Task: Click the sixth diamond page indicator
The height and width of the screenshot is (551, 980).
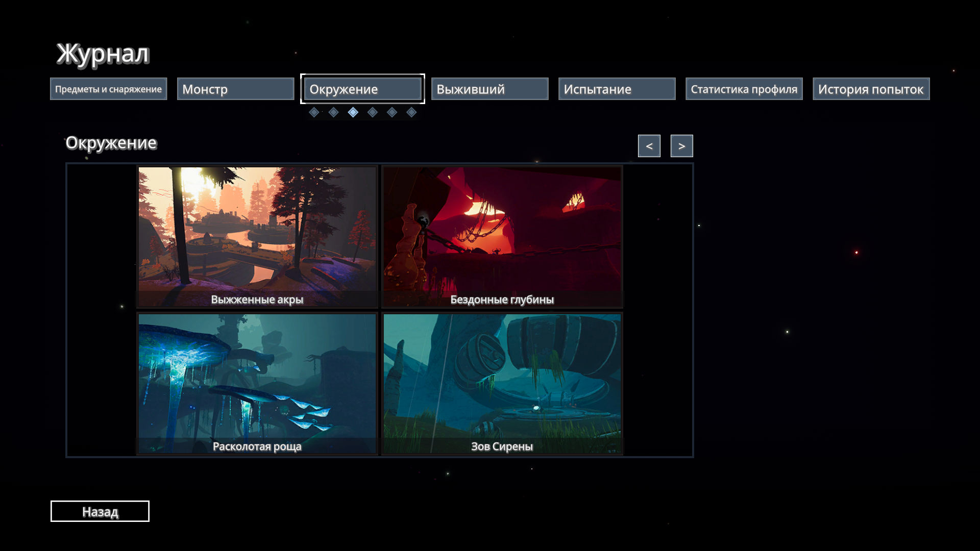Action: click(411, 112)
